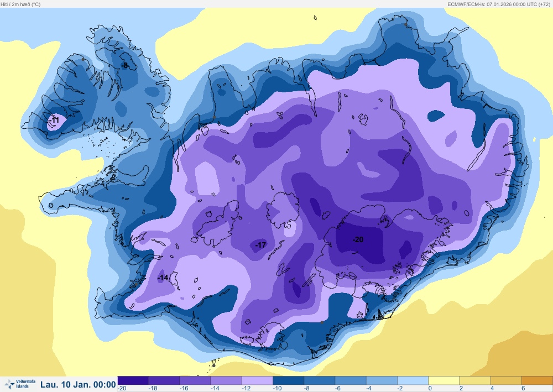553x392 pixels.
Task: Select the 2 to 4 legend color swatch
Action: [474, 380]
